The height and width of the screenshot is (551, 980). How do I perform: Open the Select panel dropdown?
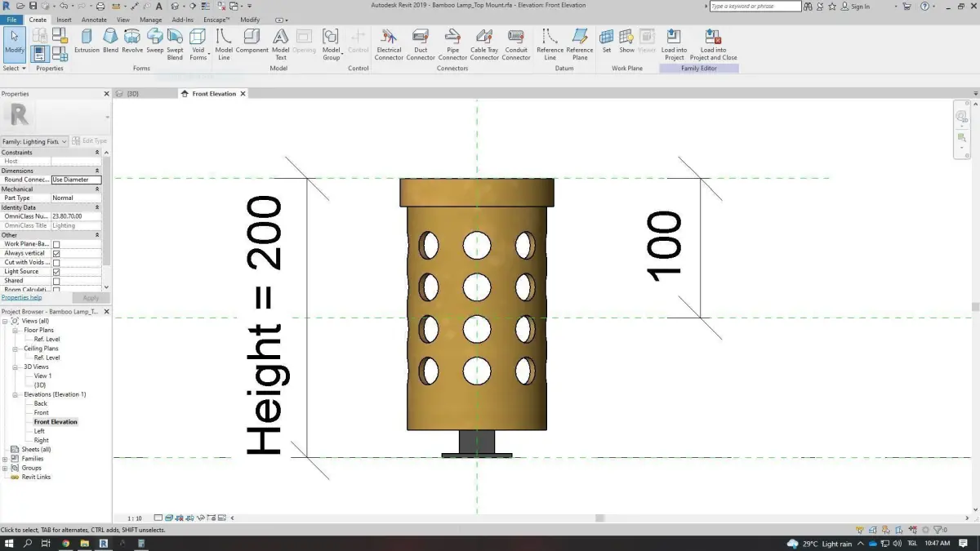(x=14, y=69)
